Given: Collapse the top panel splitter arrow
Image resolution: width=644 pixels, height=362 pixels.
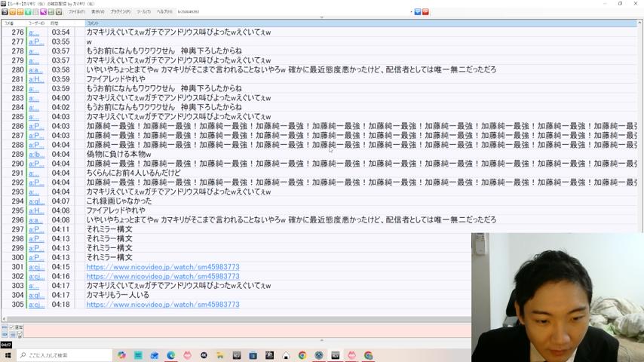Looking at the screenshot, I should click(321, 17).
